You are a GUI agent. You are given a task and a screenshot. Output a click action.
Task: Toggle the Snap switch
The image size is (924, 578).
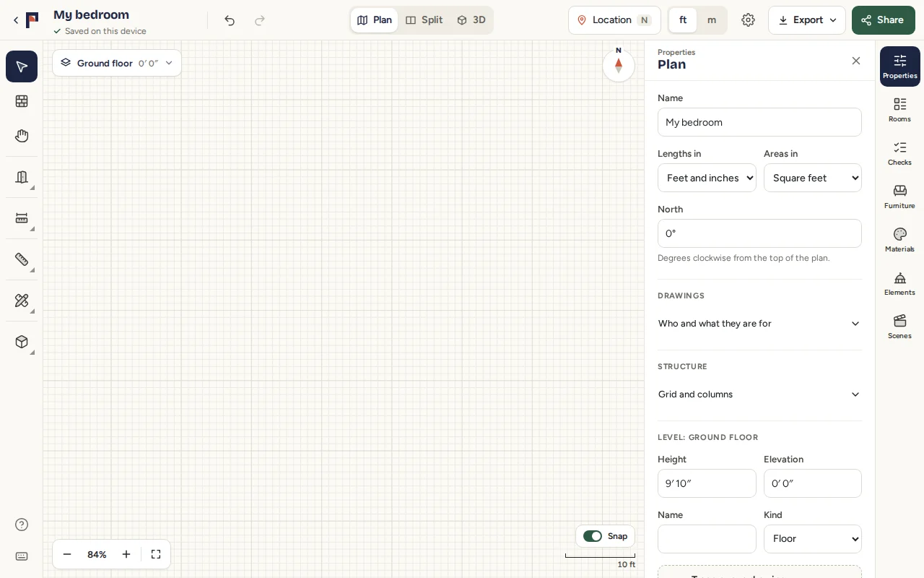coord(593,536)
